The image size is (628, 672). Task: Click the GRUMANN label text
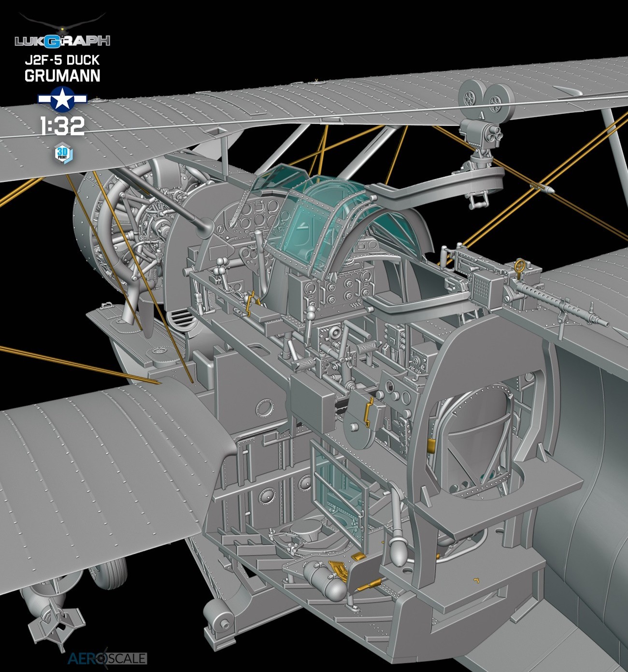[x=62, y=76]
